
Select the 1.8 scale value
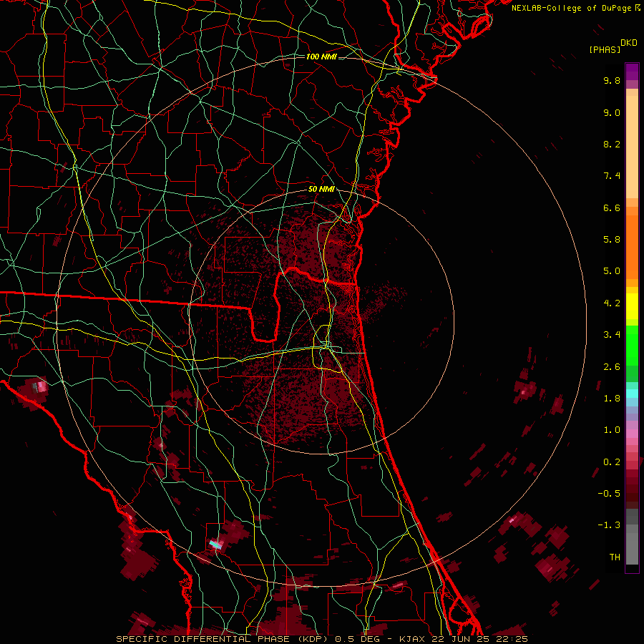[x=612, y=399]
